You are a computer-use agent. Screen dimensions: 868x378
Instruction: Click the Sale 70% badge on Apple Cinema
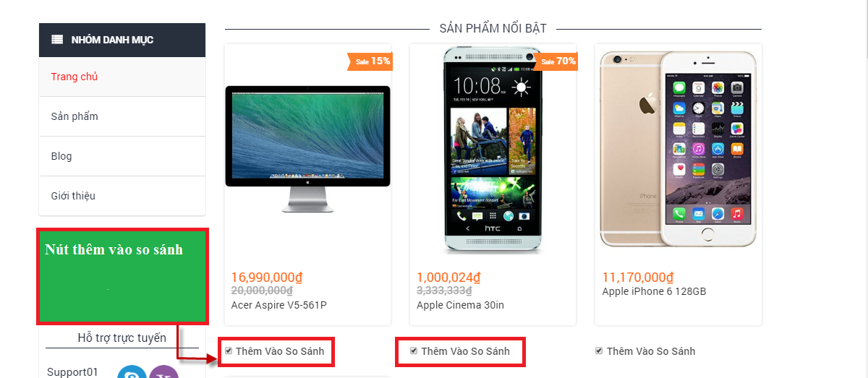click(556, 61)
